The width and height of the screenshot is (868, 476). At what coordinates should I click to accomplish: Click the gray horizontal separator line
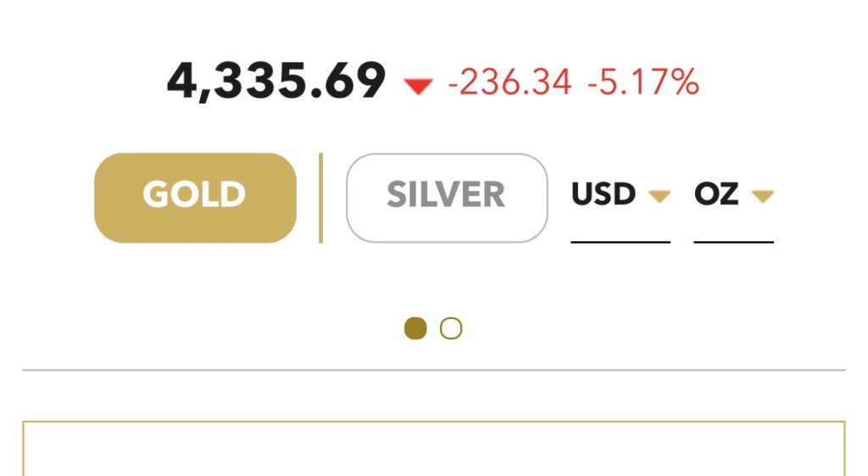(434, 371)
